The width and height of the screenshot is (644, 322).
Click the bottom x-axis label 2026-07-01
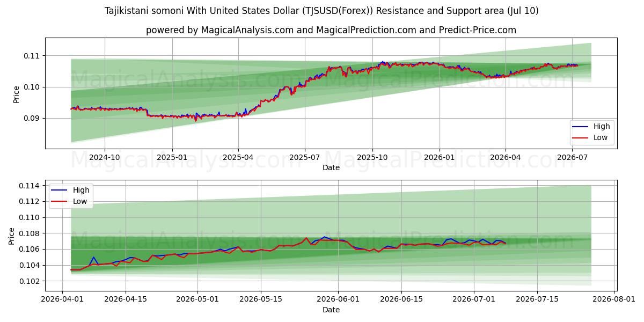coord(474,300)
